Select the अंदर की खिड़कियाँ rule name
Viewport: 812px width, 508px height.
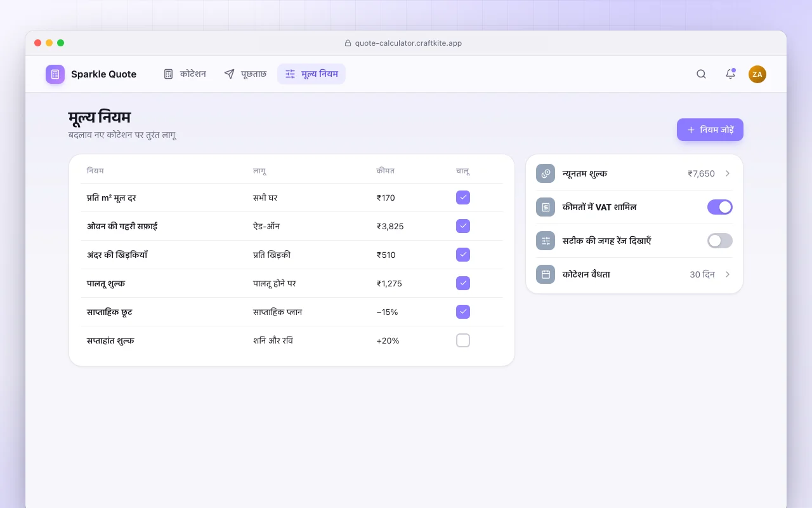(117, 255)
